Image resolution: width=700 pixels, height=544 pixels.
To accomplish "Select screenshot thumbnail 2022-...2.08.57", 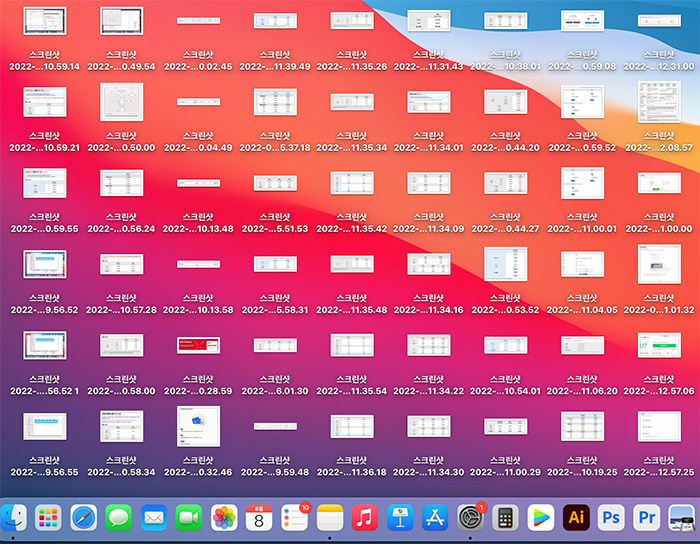I will point(659,102).
